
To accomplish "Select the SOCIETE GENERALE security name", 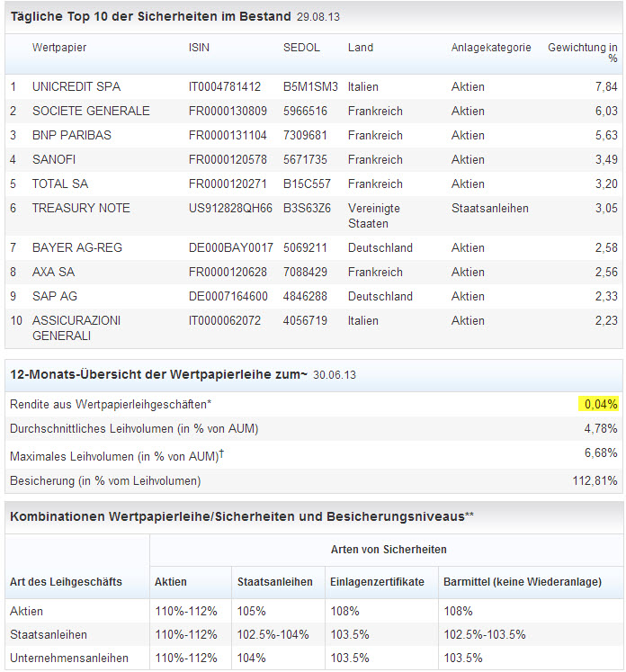I will 91,111.
